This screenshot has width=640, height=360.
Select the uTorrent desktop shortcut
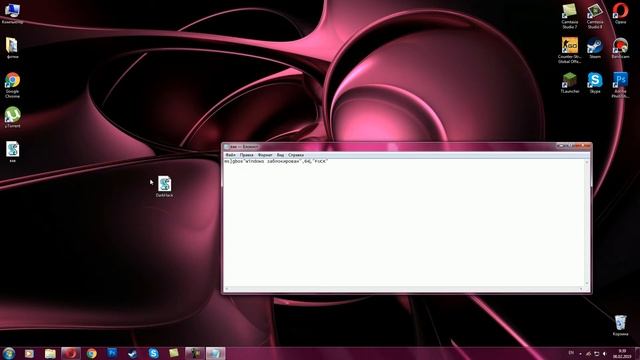(x=12, y=117)
